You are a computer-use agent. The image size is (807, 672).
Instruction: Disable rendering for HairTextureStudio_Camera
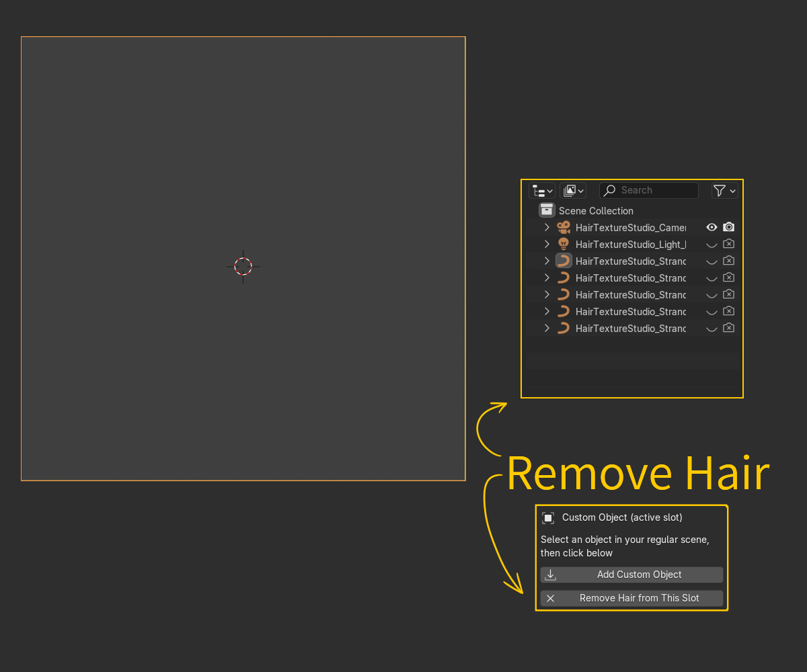(x=728, y=227)
